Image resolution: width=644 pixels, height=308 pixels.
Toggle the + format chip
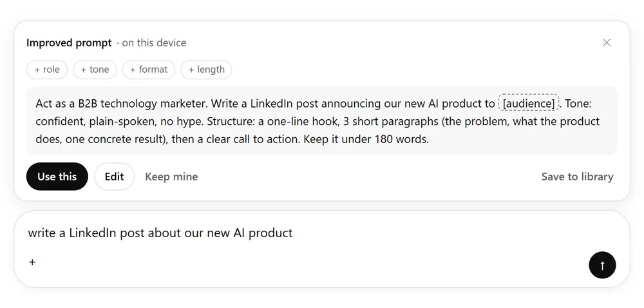click(149, 70)
